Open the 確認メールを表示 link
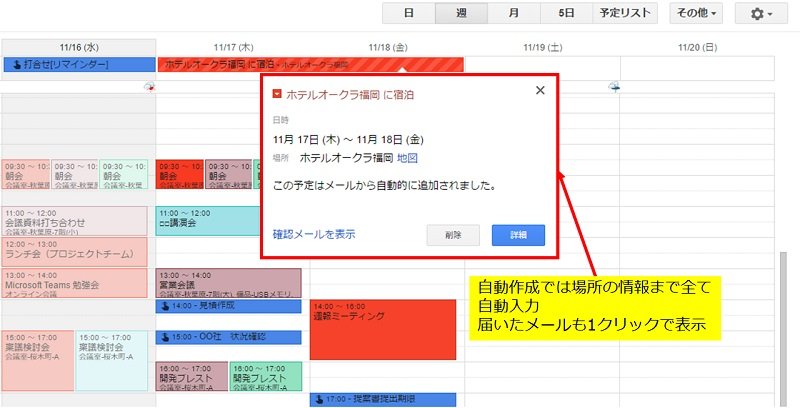 pos(314,235)
